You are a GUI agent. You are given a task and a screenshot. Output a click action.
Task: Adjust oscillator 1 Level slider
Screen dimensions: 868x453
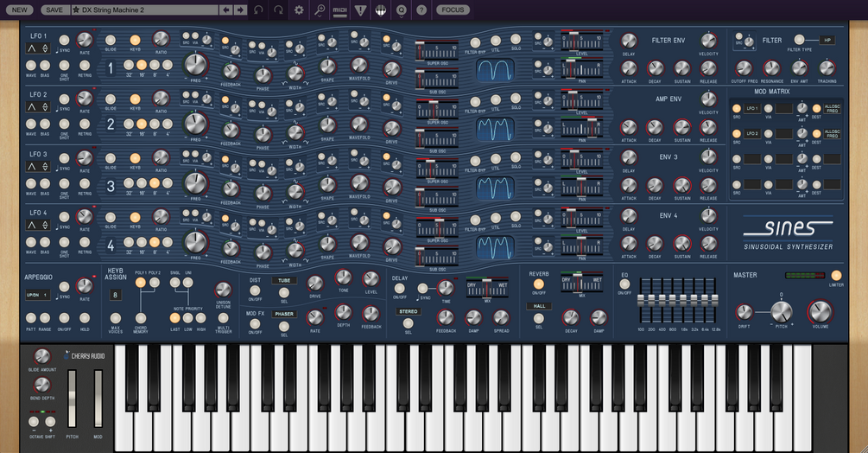582,41
